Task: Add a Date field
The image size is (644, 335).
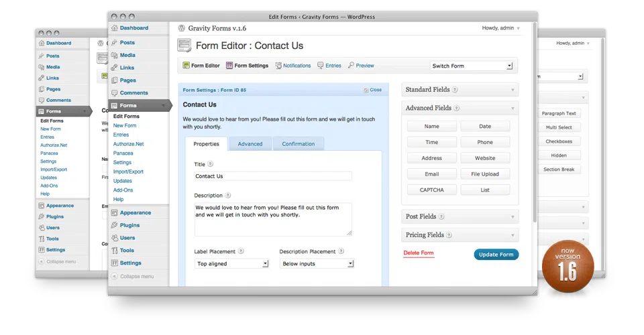Action: [485, 126]
